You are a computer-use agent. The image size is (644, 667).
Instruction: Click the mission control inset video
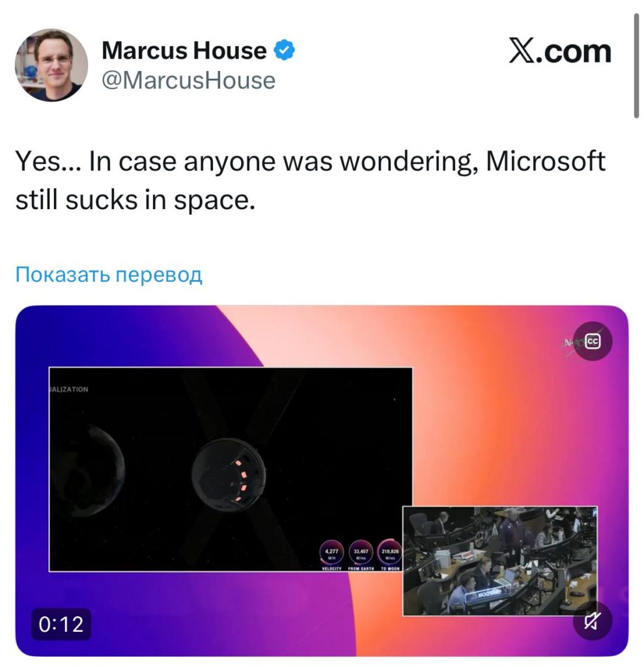(500, 561)
